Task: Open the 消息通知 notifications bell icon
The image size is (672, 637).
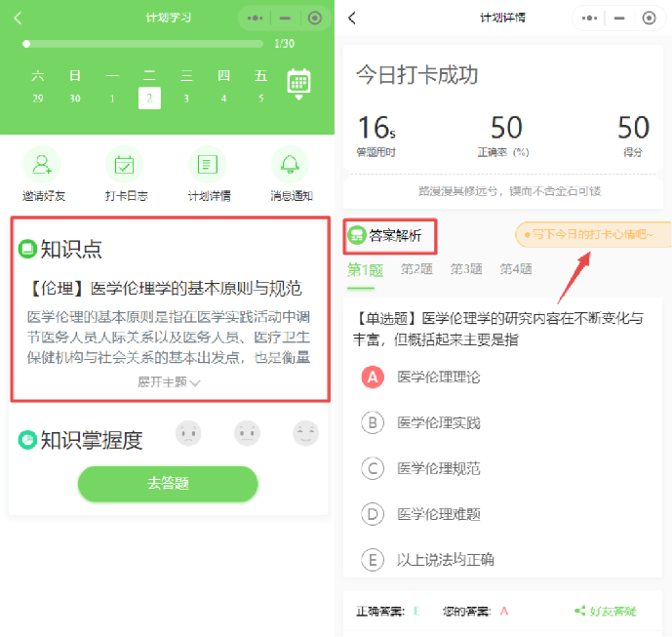Action: click(x=291, y=164)
